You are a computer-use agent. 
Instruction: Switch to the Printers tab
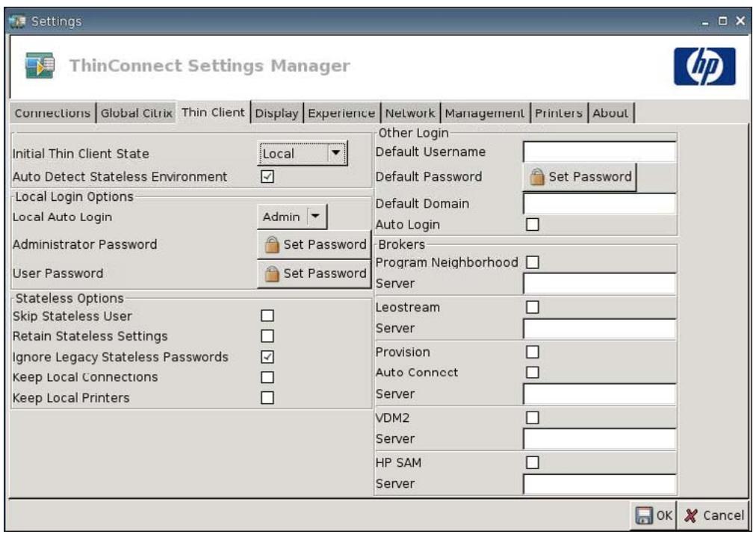(x=559, y=114)
